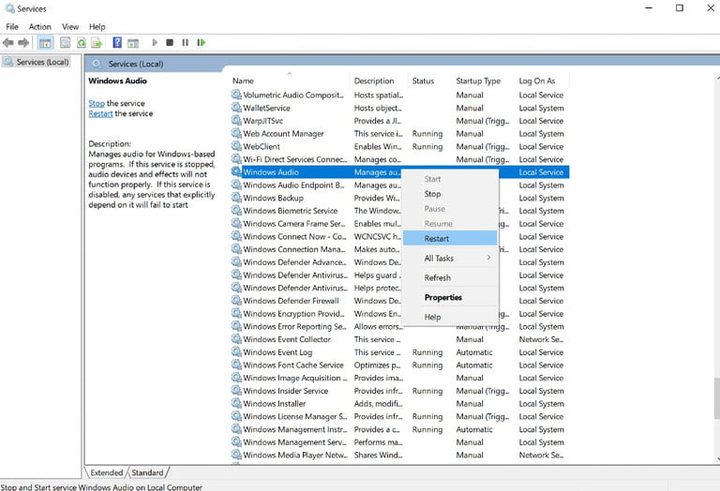Open the Action menu
Image resolution: width=720 pixels, height=491 pixels.
(40, 27)
